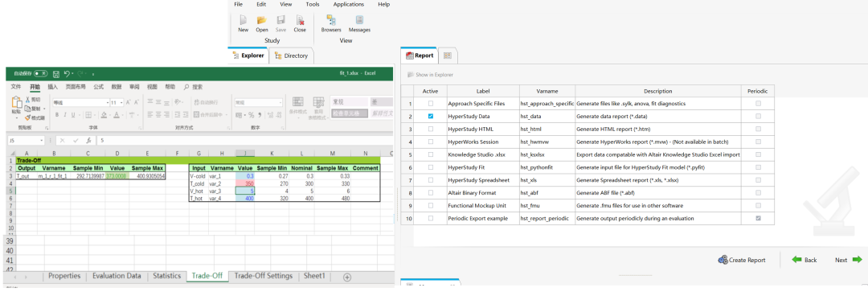Open the Excel font name dropdown
The height and width of the screenshot is (292, 868).
point(108,102)
